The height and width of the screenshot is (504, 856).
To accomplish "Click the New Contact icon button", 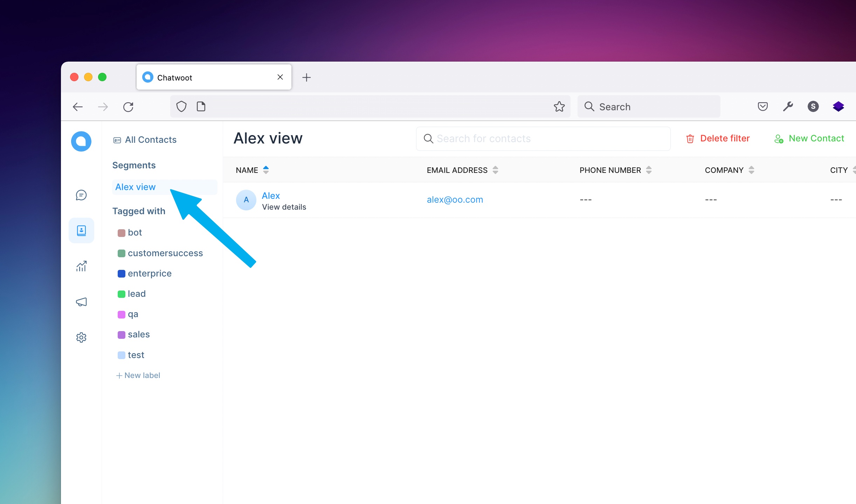I will 780,139.
